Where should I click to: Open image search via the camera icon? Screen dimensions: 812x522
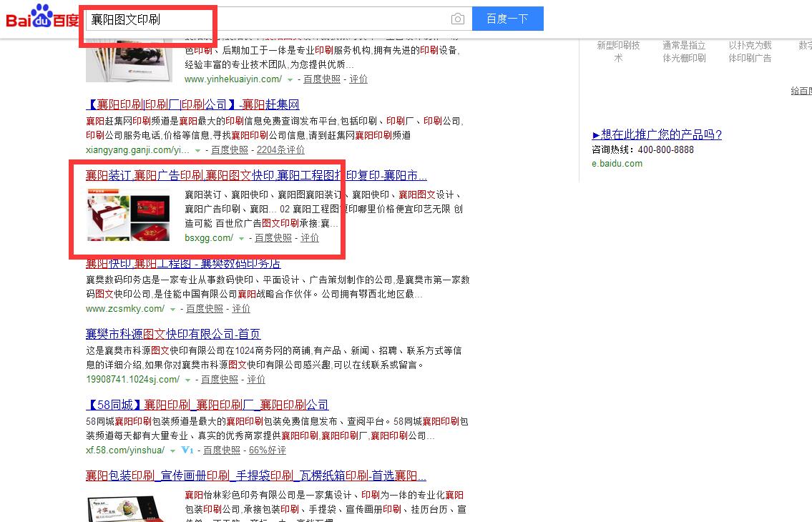(458, 19)
